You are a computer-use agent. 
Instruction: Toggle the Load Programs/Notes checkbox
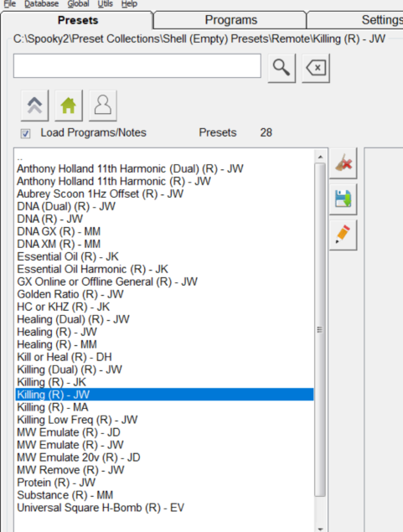(25, 133)
